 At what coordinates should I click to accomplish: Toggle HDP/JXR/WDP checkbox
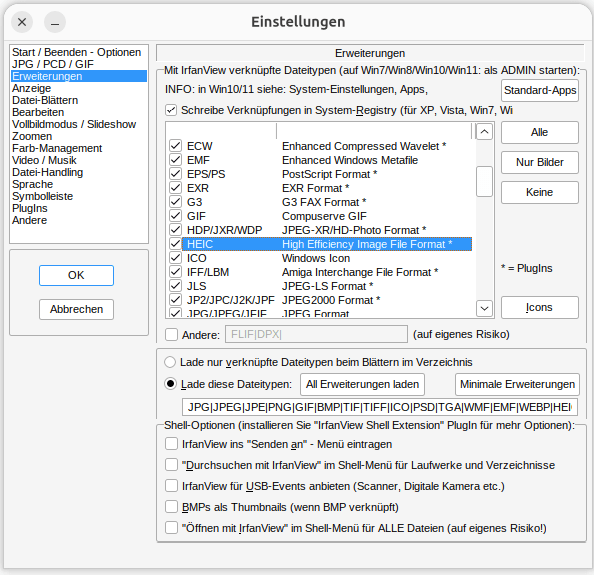pyautogui.click(x=175, y=230)
